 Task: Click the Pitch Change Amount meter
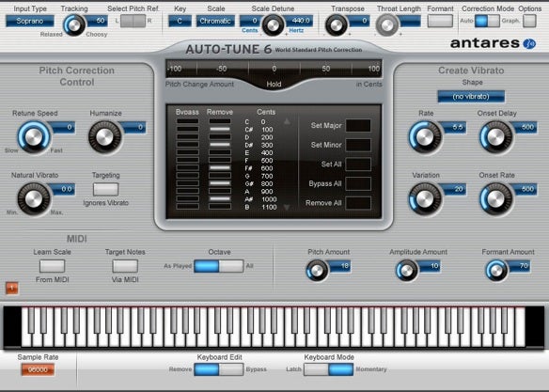coord(274,69)
